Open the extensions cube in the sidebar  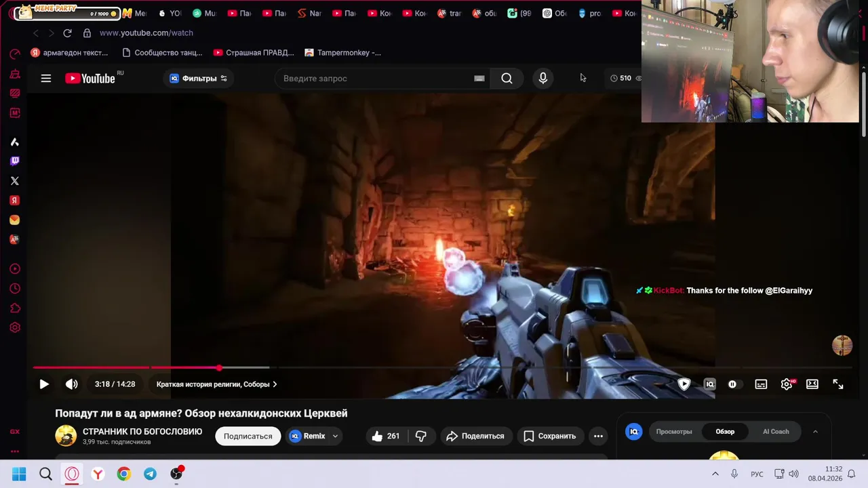point(15,308)
